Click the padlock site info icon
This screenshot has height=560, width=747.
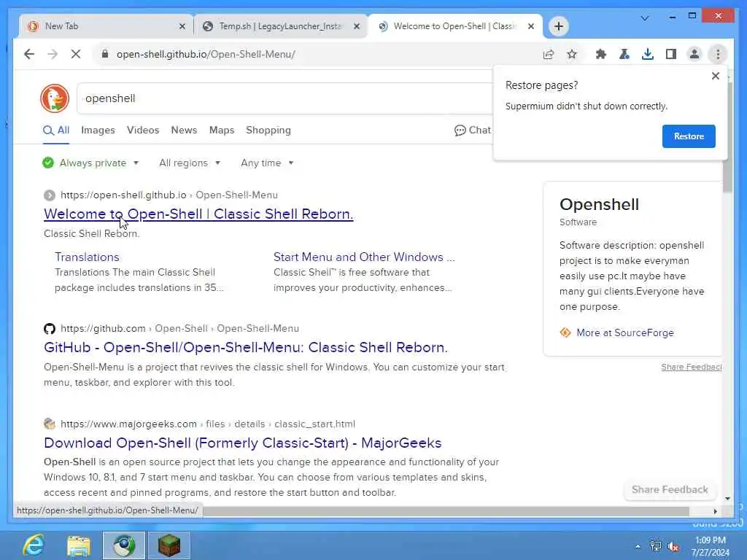[105, 54]
